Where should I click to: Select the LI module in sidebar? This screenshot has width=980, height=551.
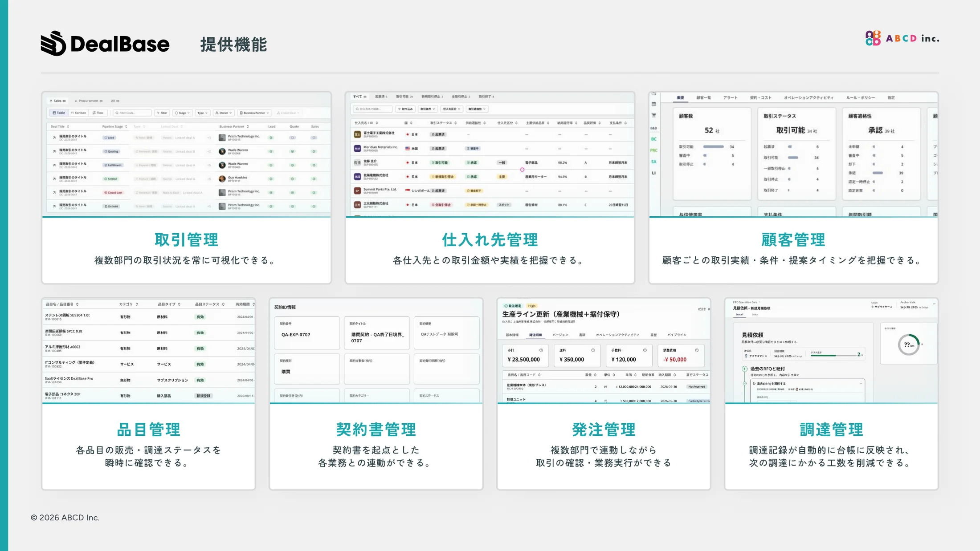pyautogui.click(x=653, y=173)
